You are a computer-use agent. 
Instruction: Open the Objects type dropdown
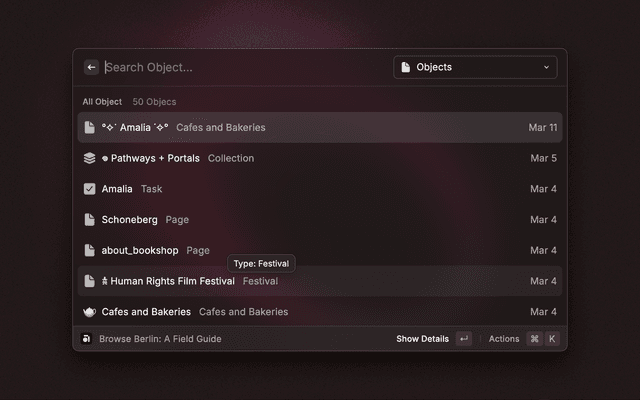tap(475, 67)
